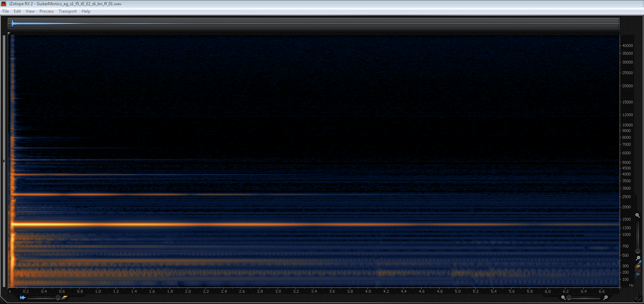Click the horizontal time zoom slider knob
Viewport: 644px width, 304px height.
tap(569, 298)
